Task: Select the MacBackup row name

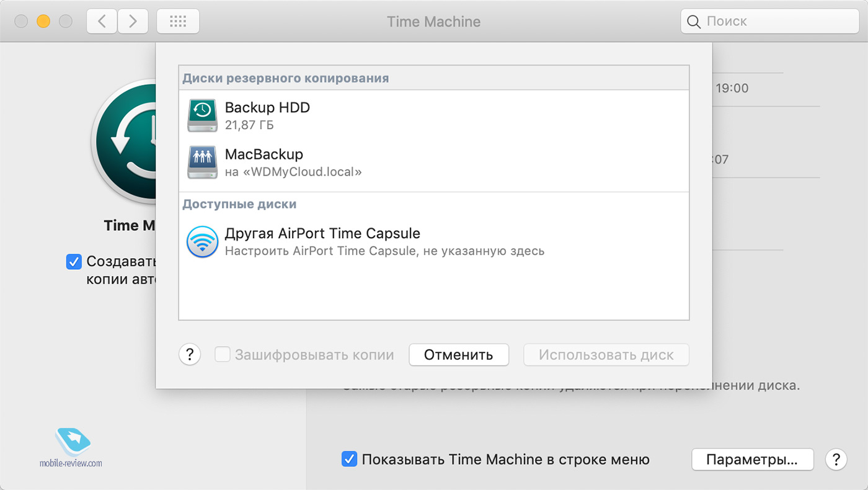Action: 263,154
